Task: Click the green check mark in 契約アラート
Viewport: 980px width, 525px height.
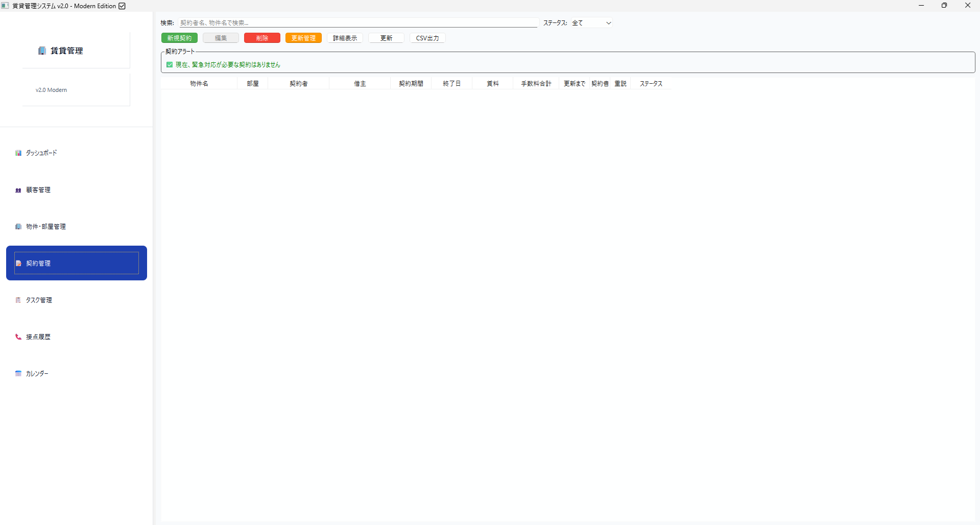Action: coord(170,65)
